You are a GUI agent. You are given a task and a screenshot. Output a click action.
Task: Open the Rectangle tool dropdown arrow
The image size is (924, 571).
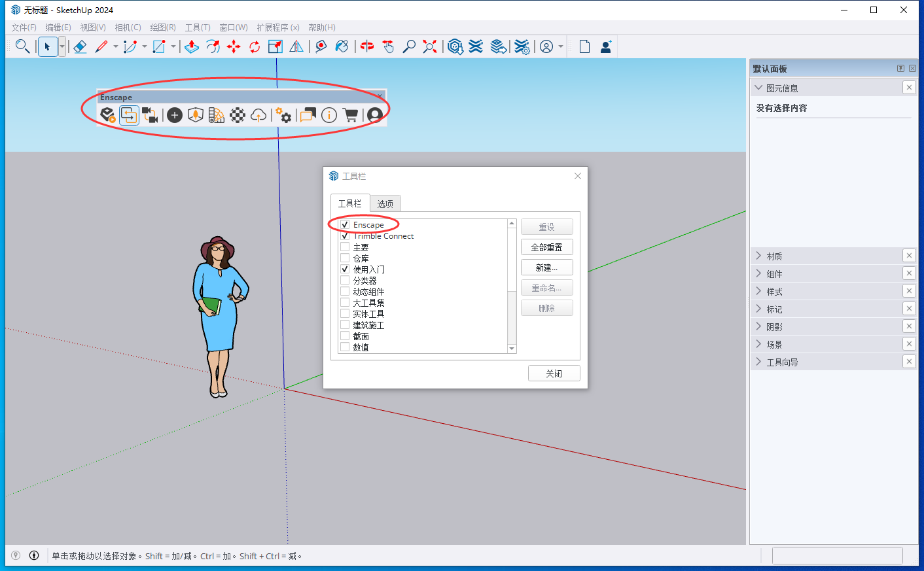(x=173, y=46)
